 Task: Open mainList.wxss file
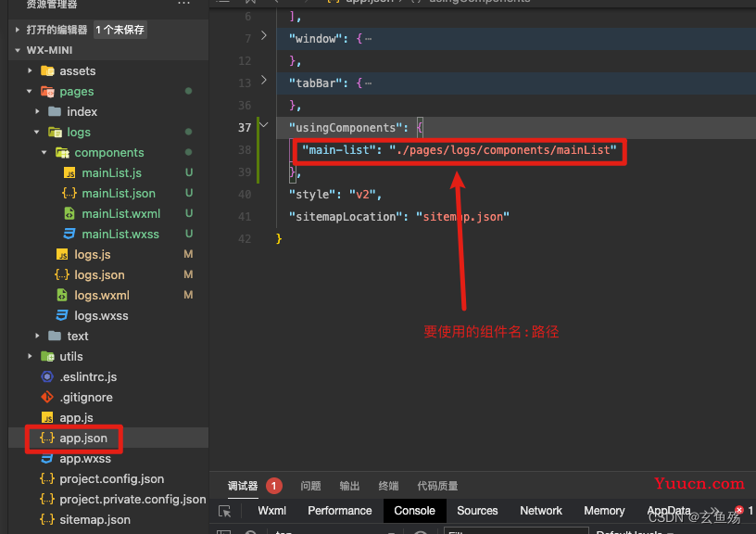tap(120, 234)
